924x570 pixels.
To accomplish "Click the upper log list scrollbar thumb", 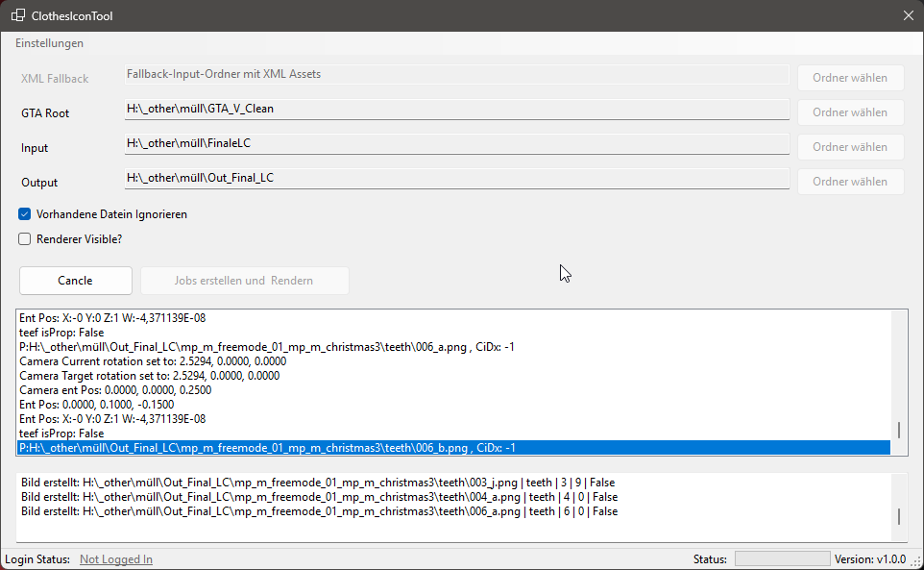I will (x=899, y=430).
